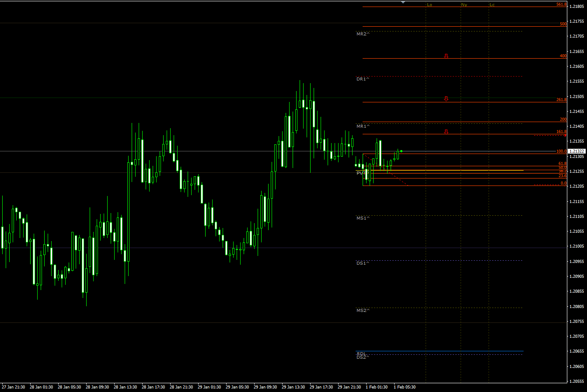The image size is (587, 392).
Task: Click the green dot at the current price
Action: click(401, 151)
